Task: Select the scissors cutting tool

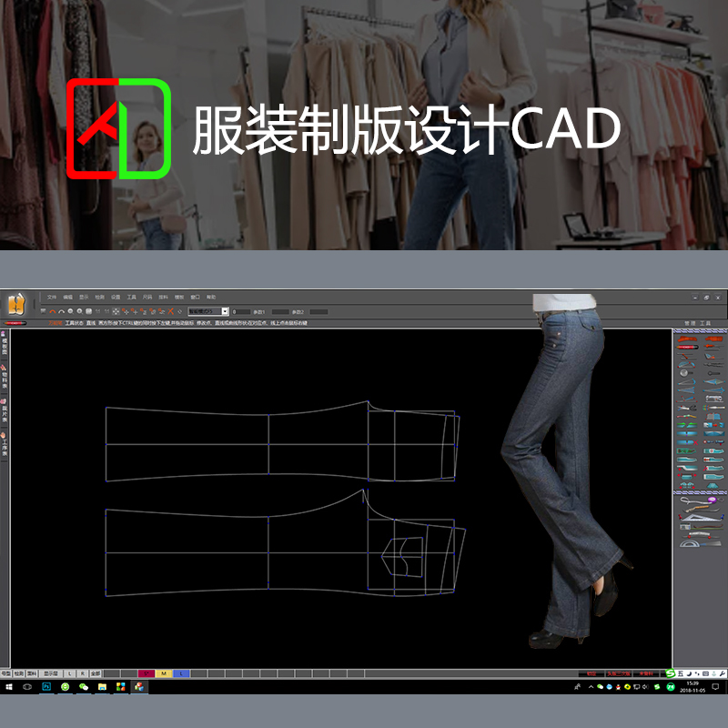Action: pos(687,408)
